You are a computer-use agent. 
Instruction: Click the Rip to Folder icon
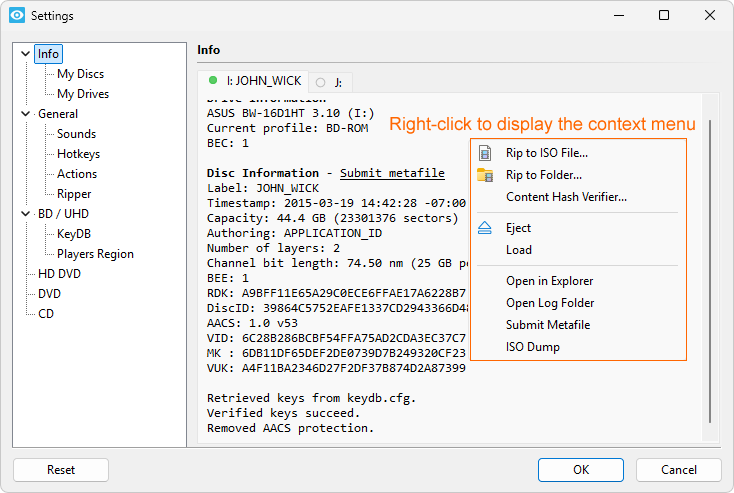[x=485, y=175]
